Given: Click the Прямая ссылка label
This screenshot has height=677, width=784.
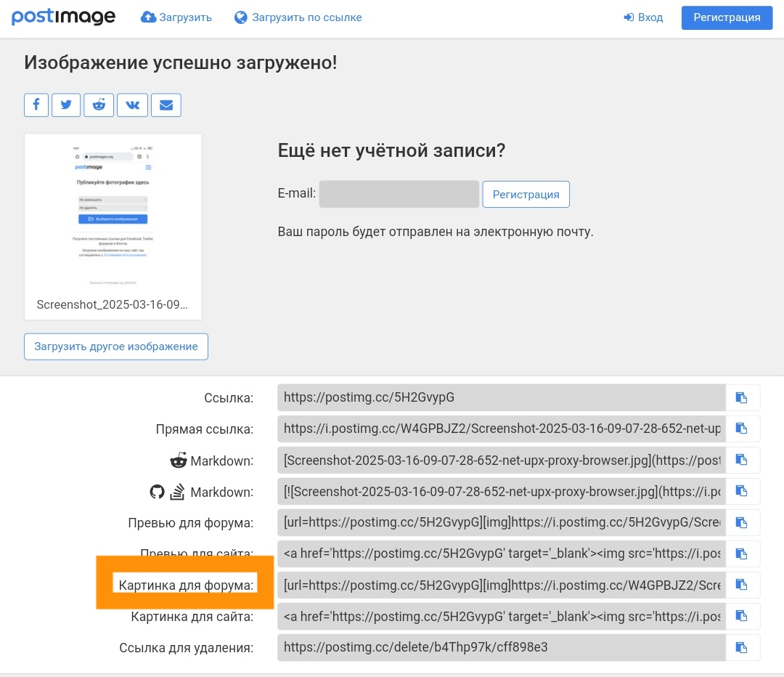Looking at the screenshot, I should (205, 429).
